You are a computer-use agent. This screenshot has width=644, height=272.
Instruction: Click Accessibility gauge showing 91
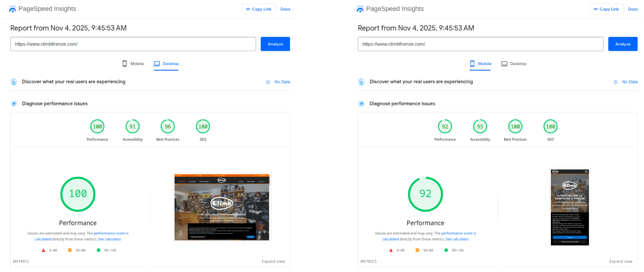click(133, 127)
